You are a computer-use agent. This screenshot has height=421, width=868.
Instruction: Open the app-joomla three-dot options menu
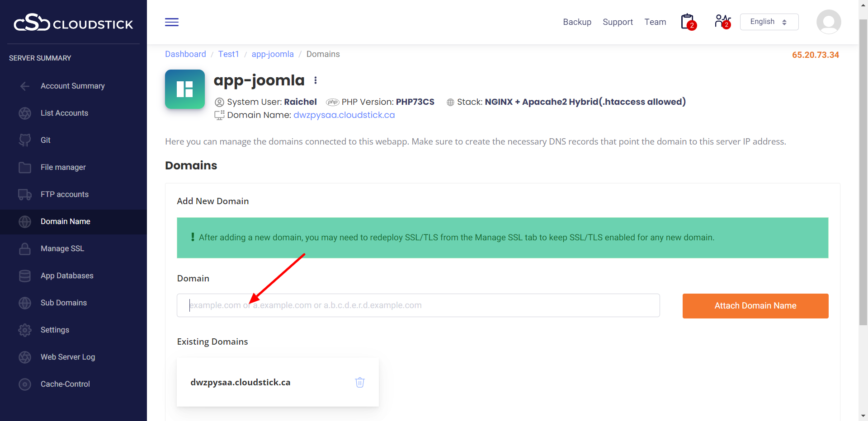point(316,80)
